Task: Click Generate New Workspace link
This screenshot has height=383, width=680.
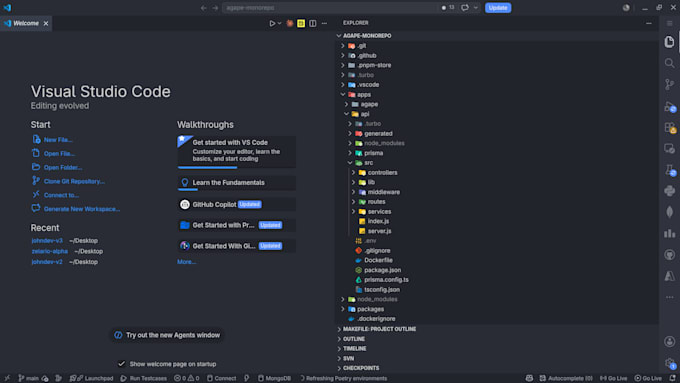Action: 82,209
